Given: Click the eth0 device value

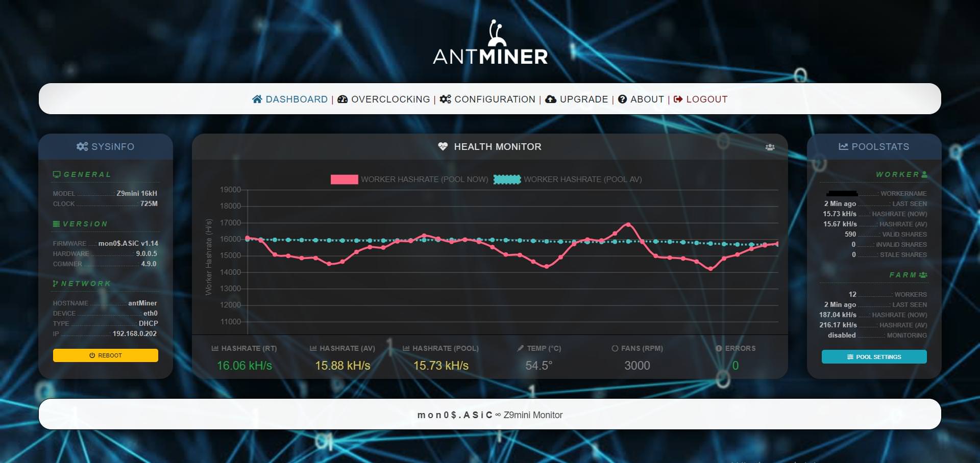Looking at the screenshot, I should coord(151,313).
